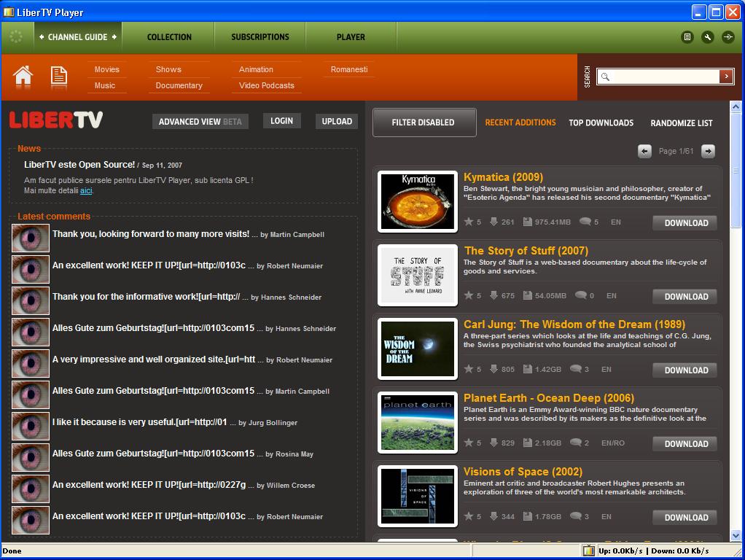
Task: Browse Video Podcasts category
Action: 267,85
